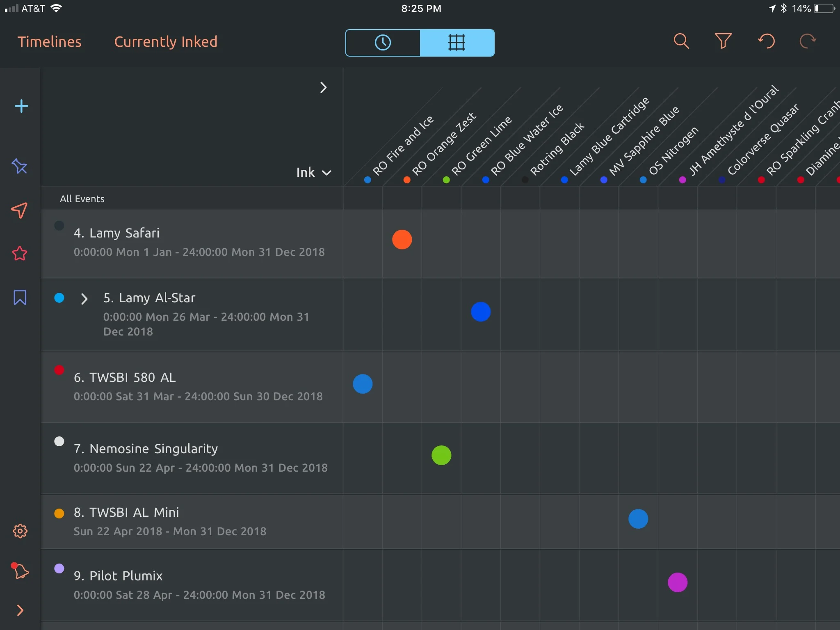840x630 pixels.
Task: Tap Lamy Al-Star's light blue color dot
Action: [59, 298]
